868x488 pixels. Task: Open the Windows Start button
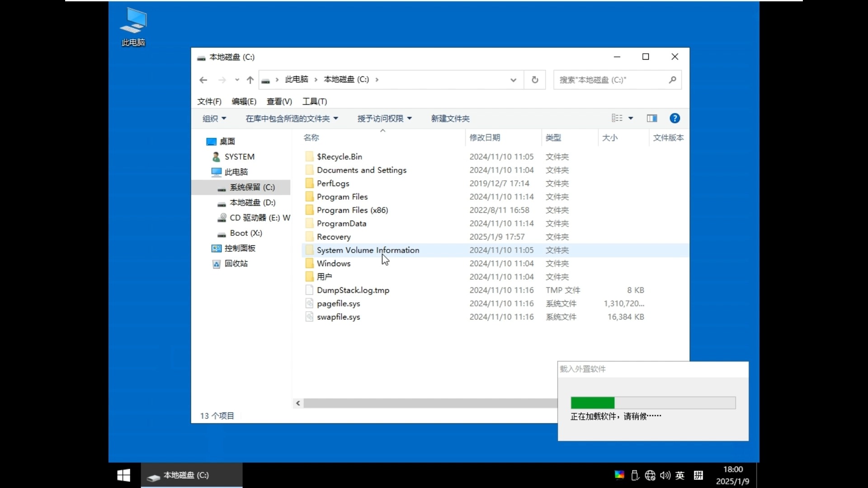point(123,475)
